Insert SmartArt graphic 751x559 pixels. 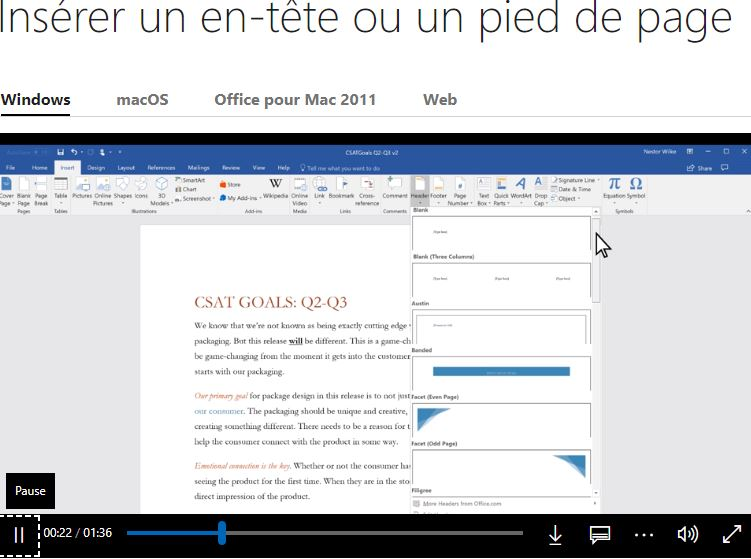pos(190,180)
